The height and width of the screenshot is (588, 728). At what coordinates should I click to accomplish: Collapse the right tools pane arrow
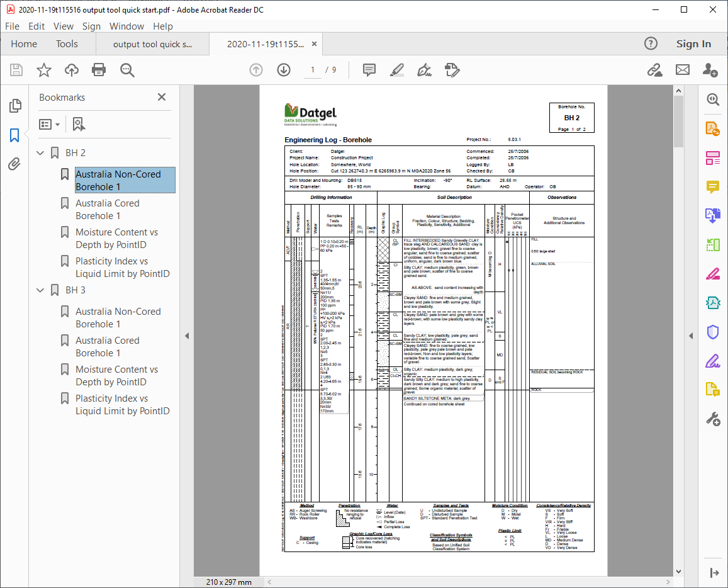(x=691, y=336)
